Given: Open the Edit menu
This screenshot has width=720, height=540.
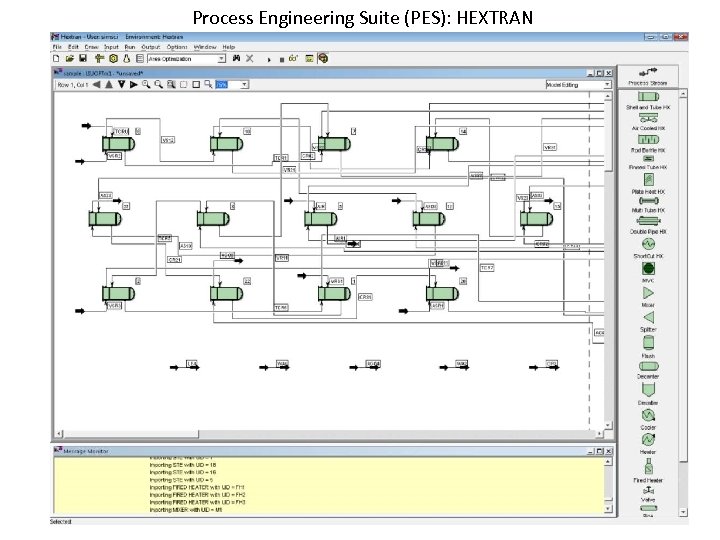Looking at the screenshot, I should point(73,47).
